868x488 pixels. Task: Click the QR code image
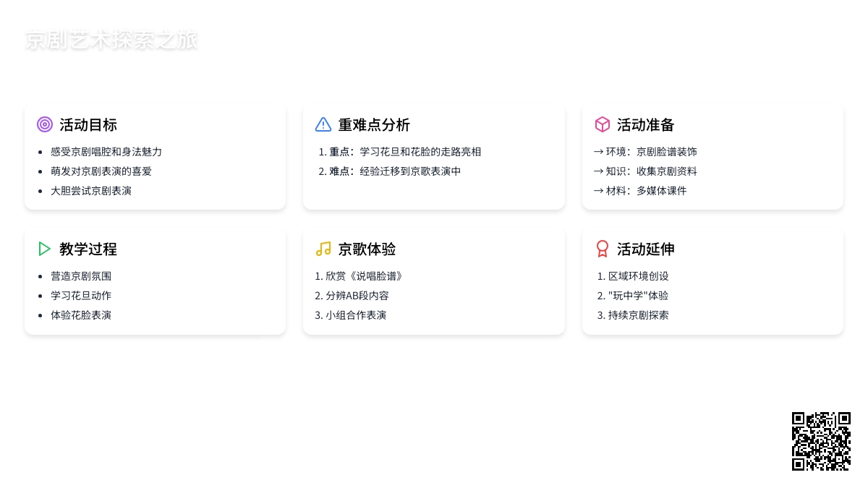[821, 441]
